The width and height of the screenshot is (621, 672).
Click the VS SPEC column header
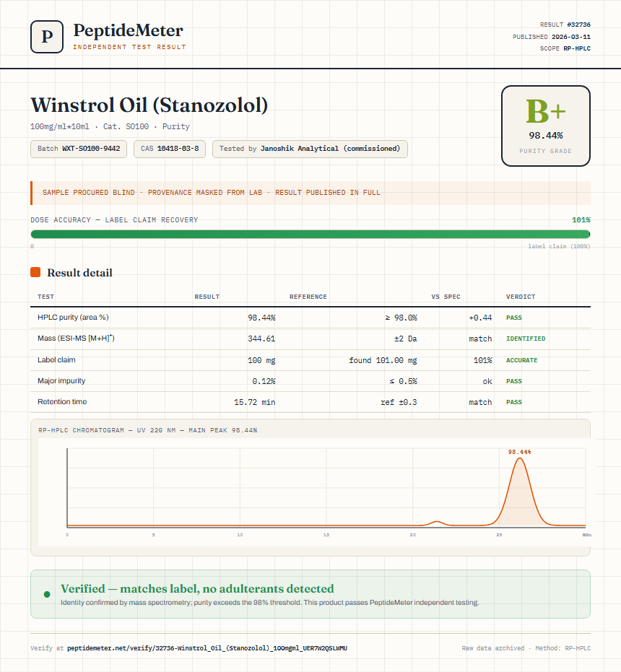point(446,297)
